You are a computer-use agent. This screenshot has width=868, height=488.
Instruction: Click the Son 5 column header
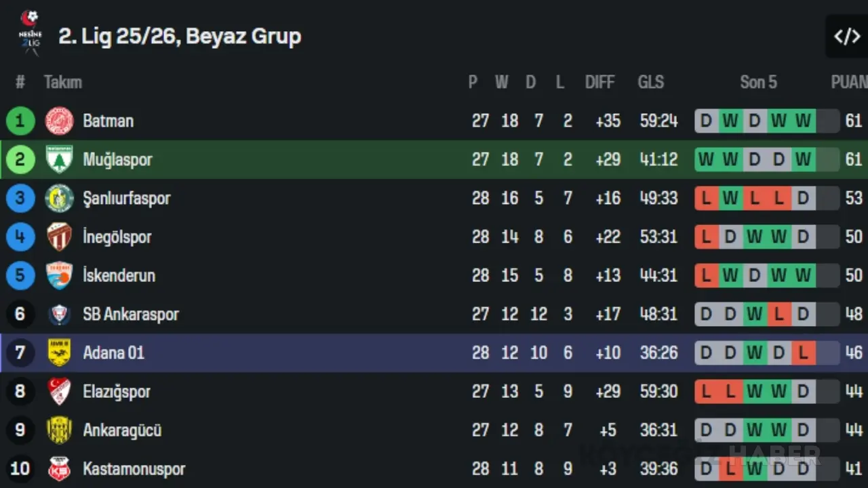(x=758, y=82)
